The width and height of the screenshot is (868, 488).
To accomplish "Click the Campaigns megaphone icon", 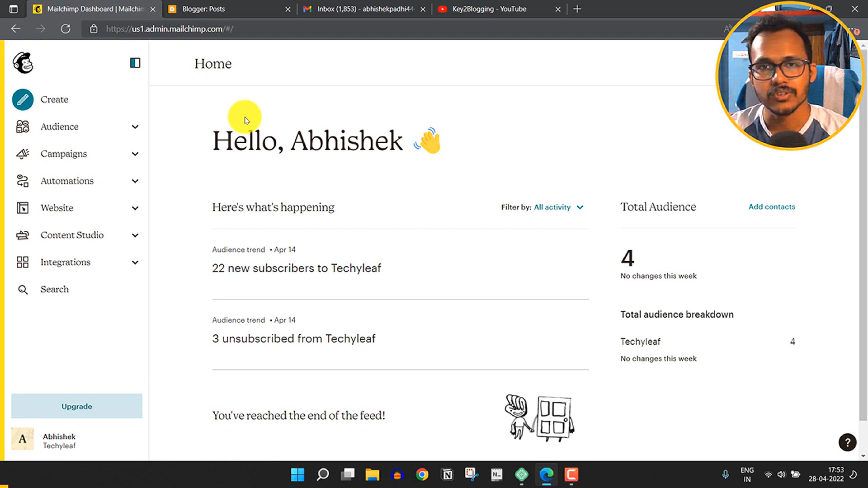I will pos(23,154).
